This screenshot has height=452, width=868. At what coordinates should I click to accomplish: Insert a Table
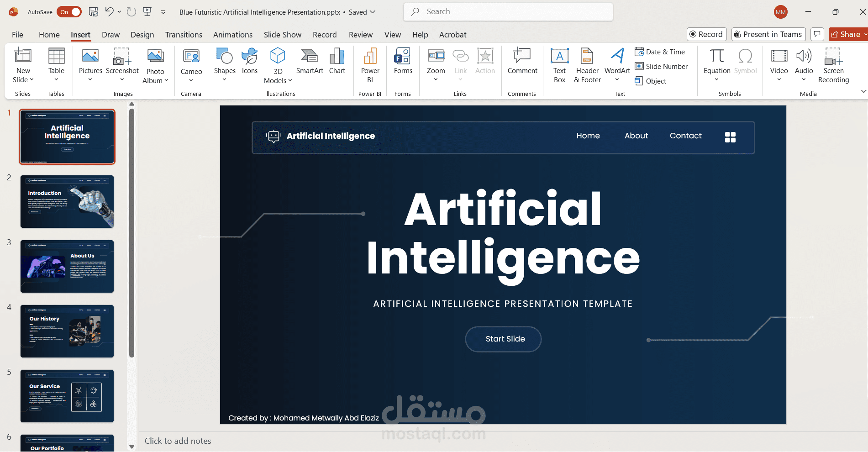click(56, 66)
